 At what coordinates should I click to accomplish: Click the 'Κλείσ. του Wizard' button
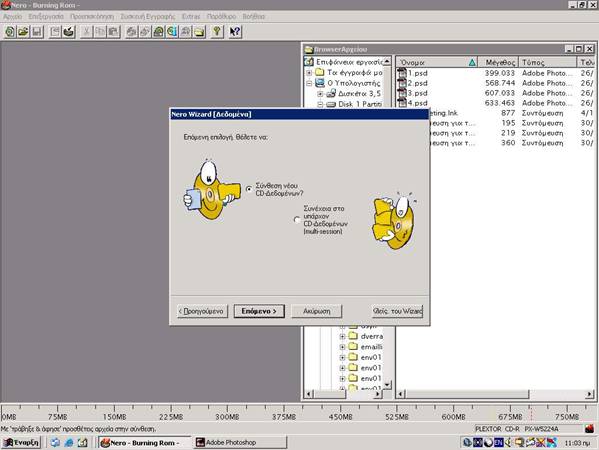(x=397, y=311)
